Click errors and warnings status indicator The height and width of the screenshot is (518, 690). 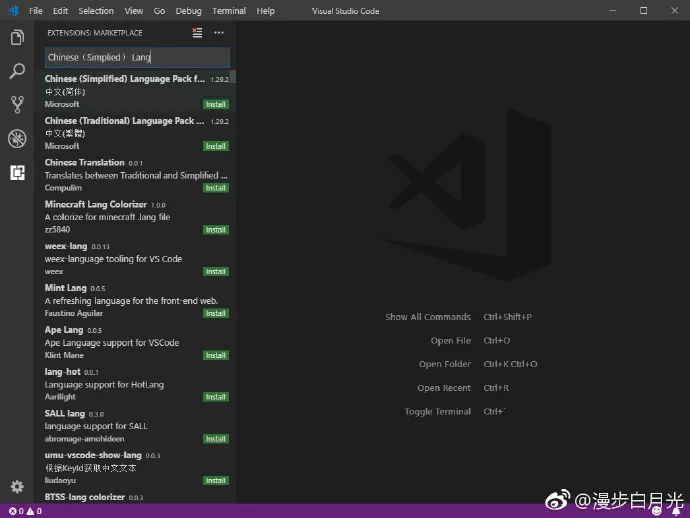(x=26, y=511)
